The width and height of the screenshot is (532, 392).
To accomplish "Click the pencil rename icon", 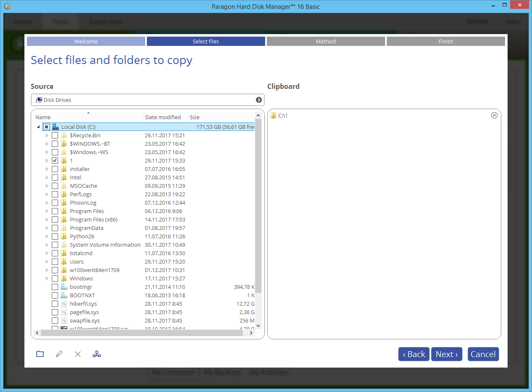I will pos(59,354).
